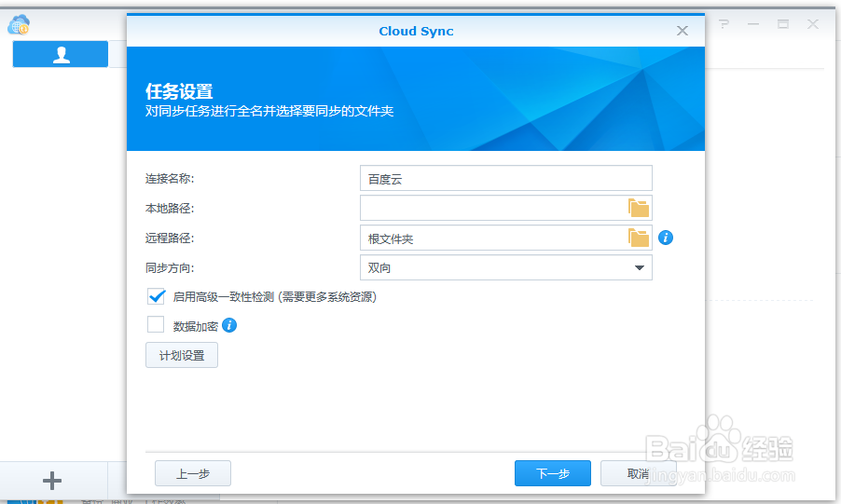Show info icon beside 数据加密

[x=229, y=325]
